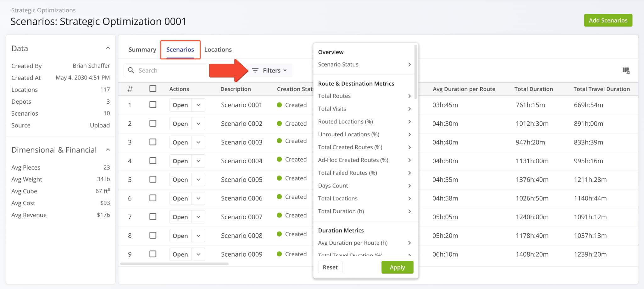The width and height of the screenshot is (644, 289).
Task: Collapse the Data section chevron
Action: pyautogui.click(x=108, y=48)
